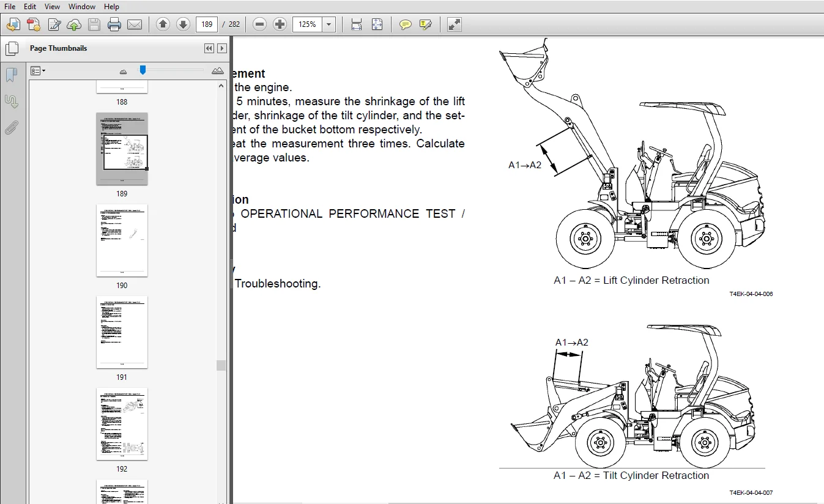
Task: Click the total page count '282'
Action: coord(234,24)
